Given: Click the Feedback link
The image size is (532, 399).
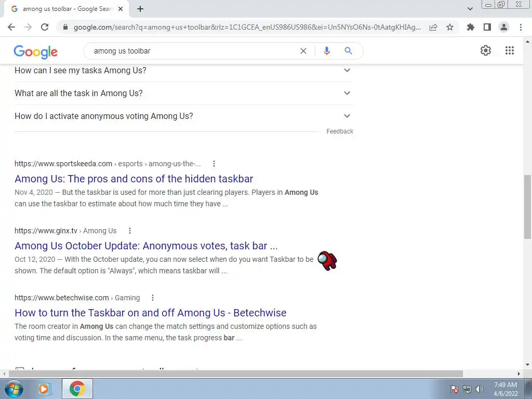Looking at the screenshot, I should click(340, 131).
